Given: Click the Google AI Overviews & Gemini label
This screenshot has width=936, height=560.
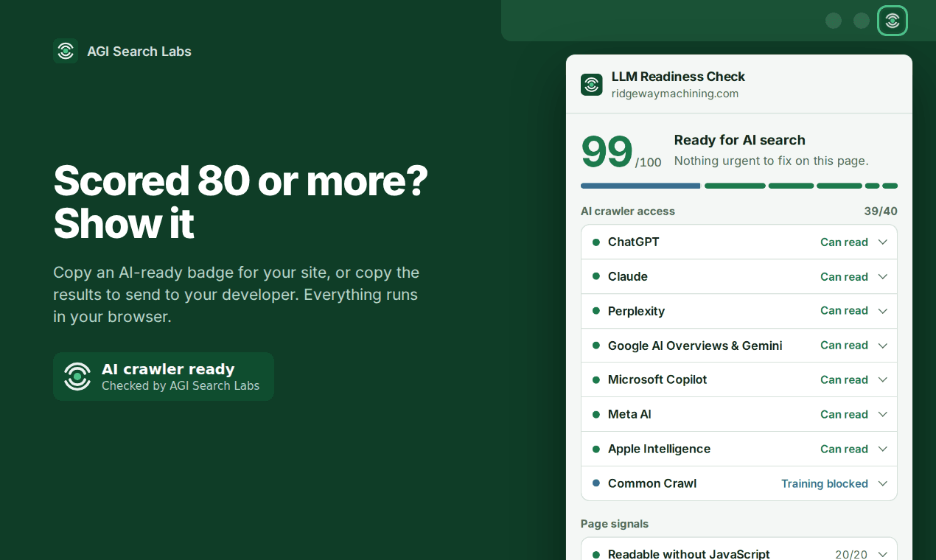Looking at the screenshot, I should click(695, 346).
